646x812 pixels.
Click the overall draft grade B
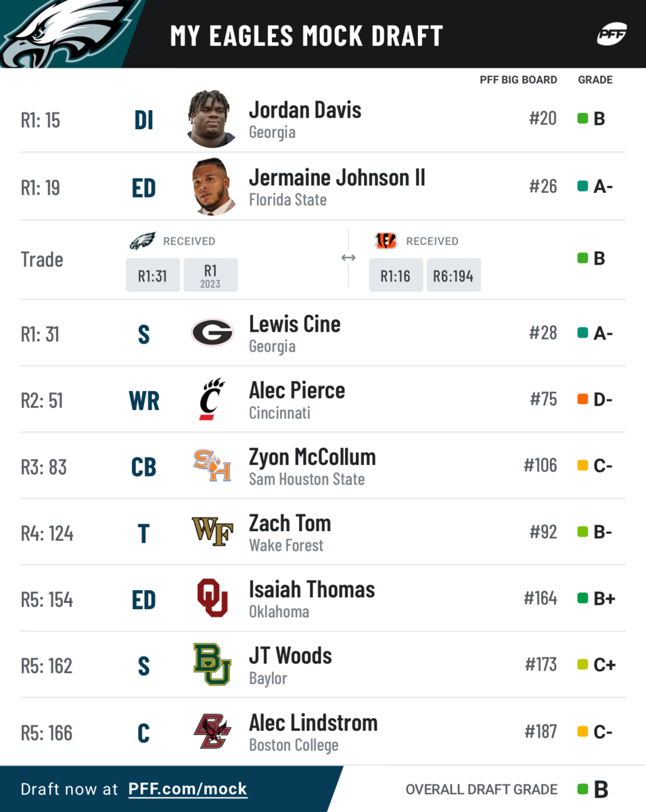tap(601, 789)
